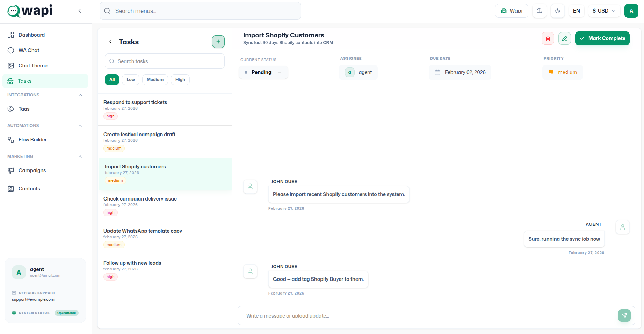
Task: Open Campaigns section
Action: point(45,170)
